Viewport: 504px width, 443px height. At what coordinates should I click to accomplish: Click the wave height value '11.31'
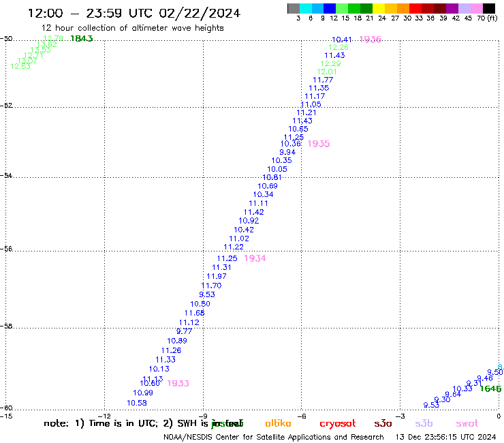[x=221, y=267]
